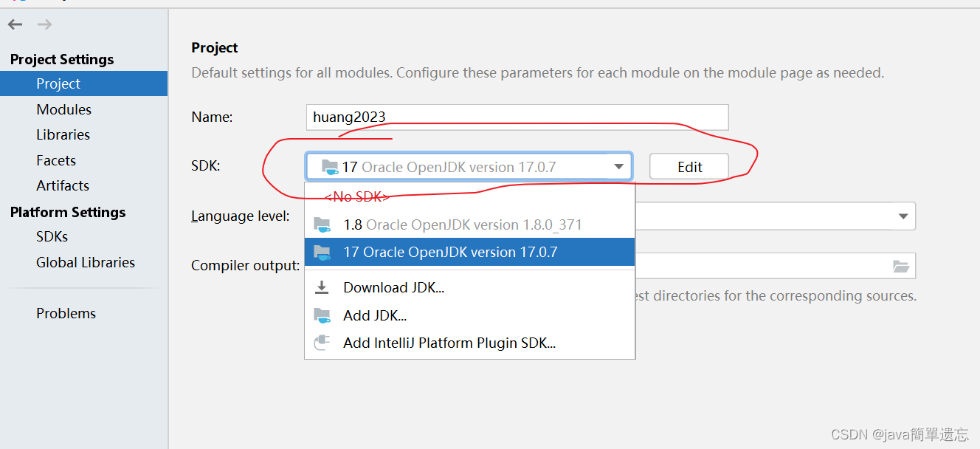Image resolution: width=980 pixels, height=449 pixels.
Task: Click the JDK 1.8 folder icon
Action: 322,224
